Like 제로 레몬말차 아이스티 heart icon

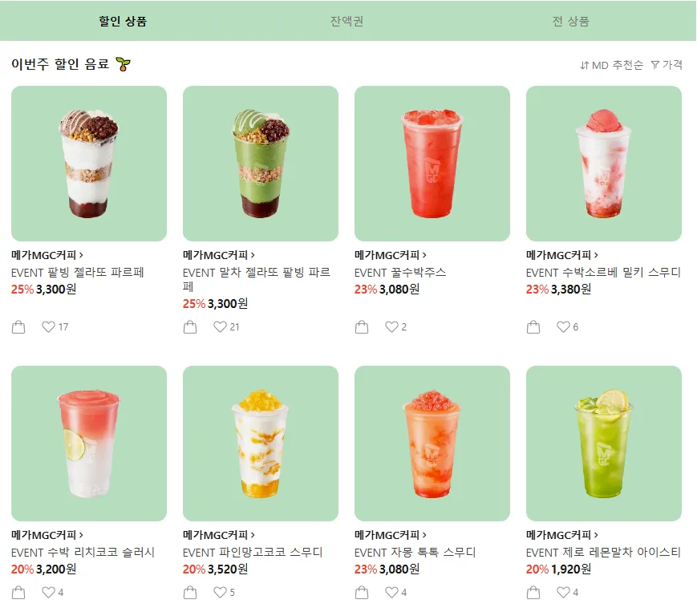(563, 592)
